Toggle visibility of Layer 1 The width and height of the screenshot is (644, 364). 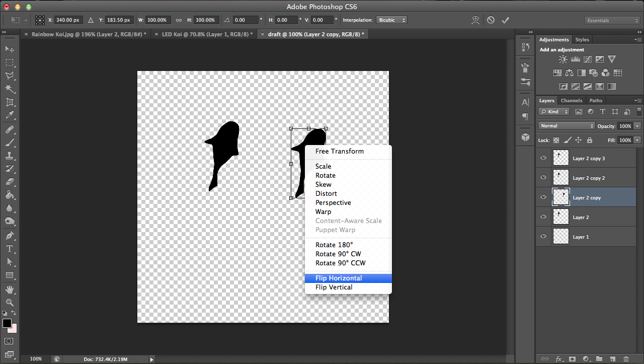pos(543,237)
